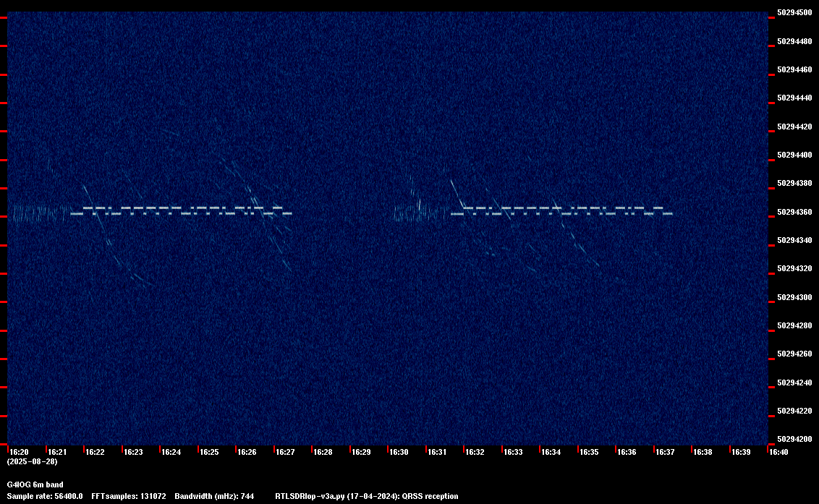Click the 16:35 time axis label
The height and width of the screenshot is (504, 819).
coord(589,452)
